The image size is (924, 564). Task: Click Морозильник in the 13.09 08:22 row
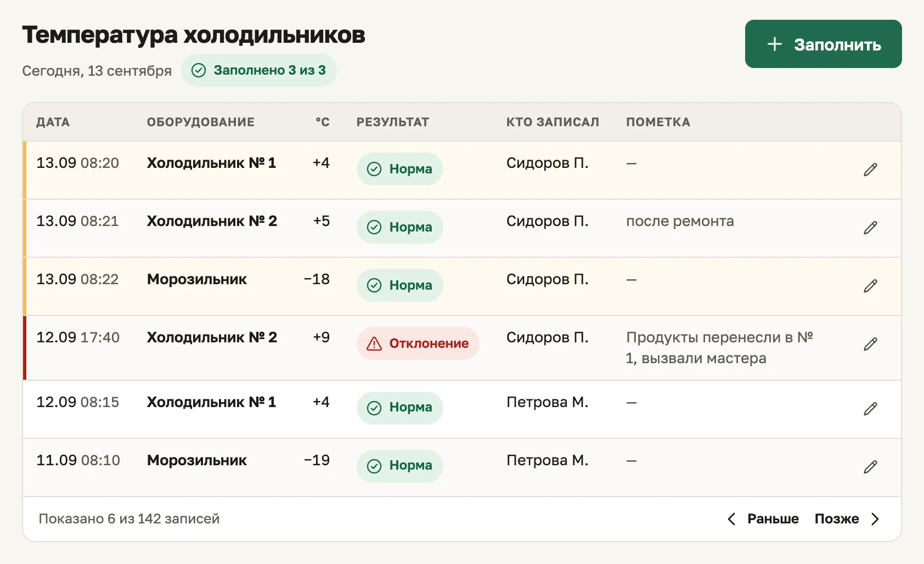(197, 279)
